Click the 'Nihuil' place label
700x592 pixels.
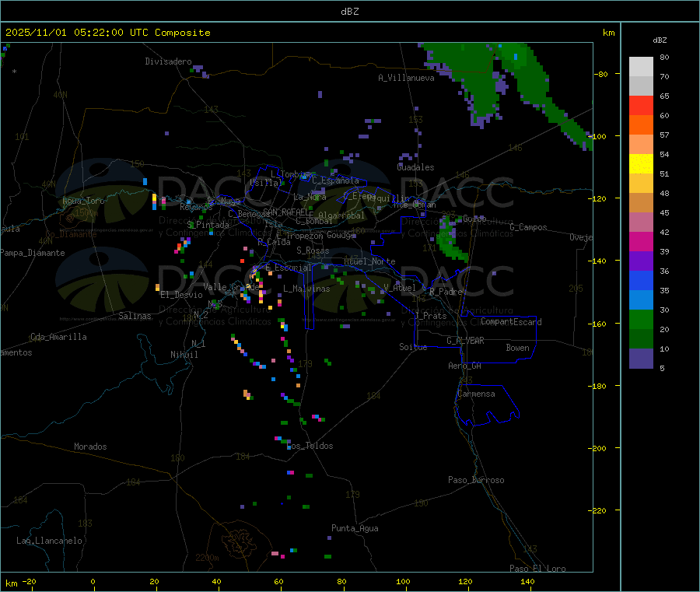184,355
